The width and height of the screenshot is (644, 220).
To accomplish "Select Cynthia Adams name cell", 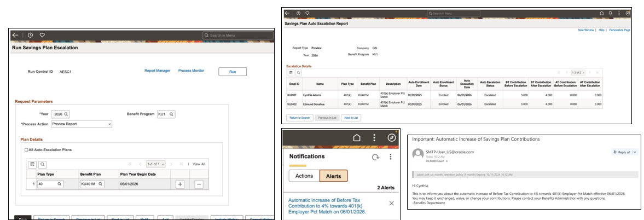I will [x=320, y=95].
